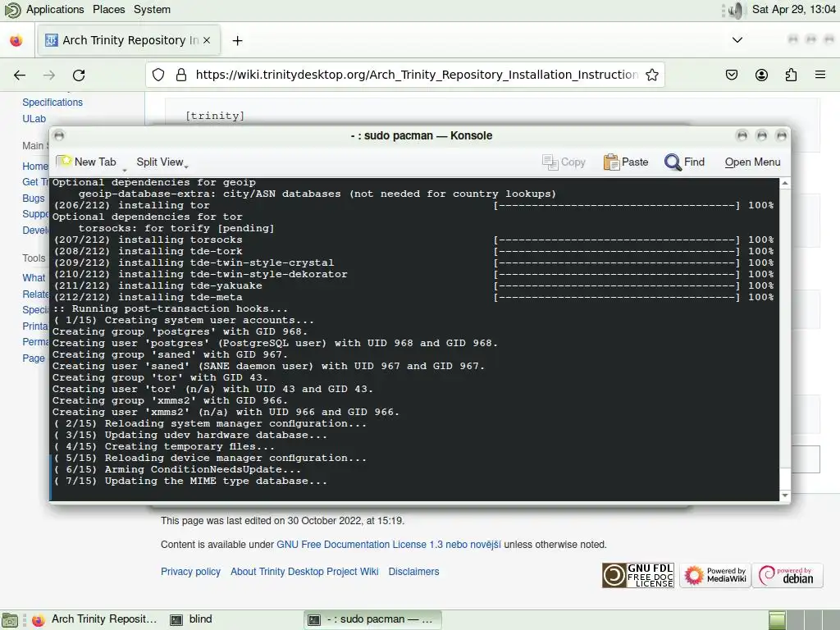Click Open Menu in Konsole
The height and width of the screenshot is (630, 840).
tap(752, 162)
